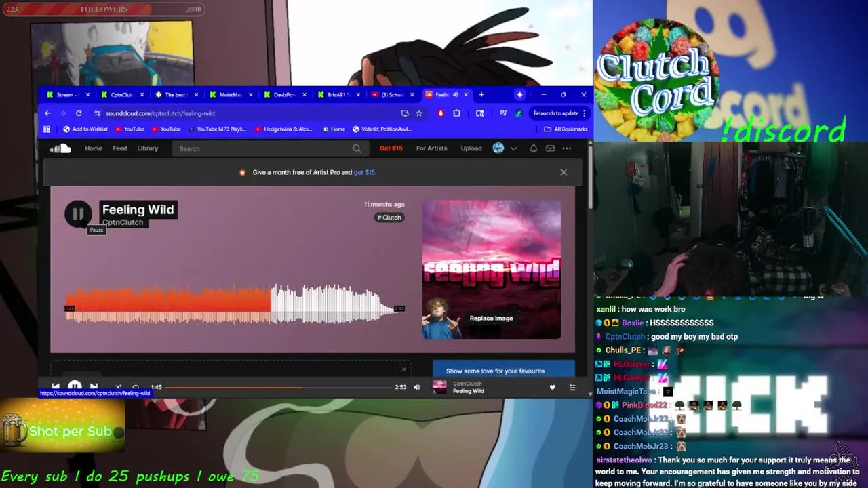Bookmark this page with the star icon
This screenshot has width=868, height=488.
[x=419, y=113]
